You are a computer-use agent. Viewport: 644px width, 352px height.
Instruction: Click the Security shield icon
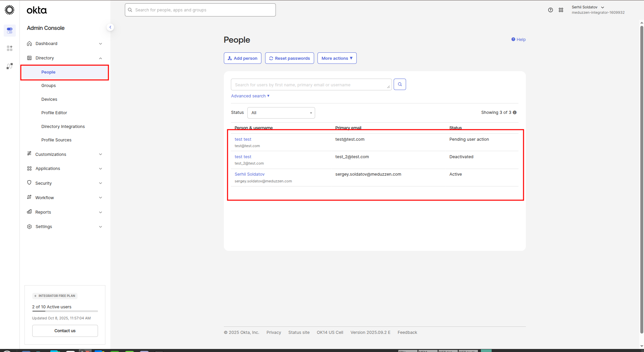tap(29, 183)
